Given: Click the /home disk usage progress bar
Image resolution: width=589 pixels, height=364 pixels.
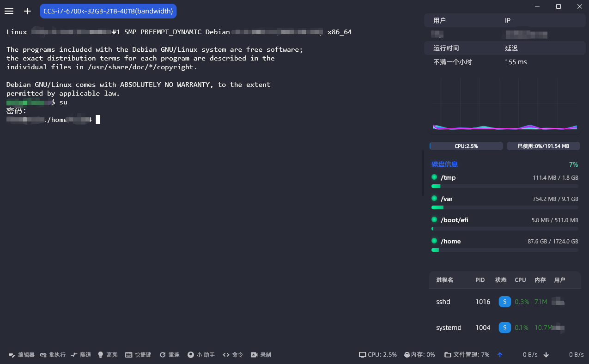Looking at the screenshot, I should (x=504, y=250).
